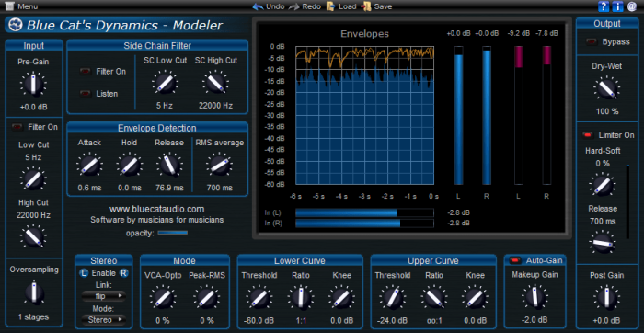The width and height of the screenshot is (644, 333).
Task: Click the '100 %' Dry-Wet value
Action: [x=606, y=111]
